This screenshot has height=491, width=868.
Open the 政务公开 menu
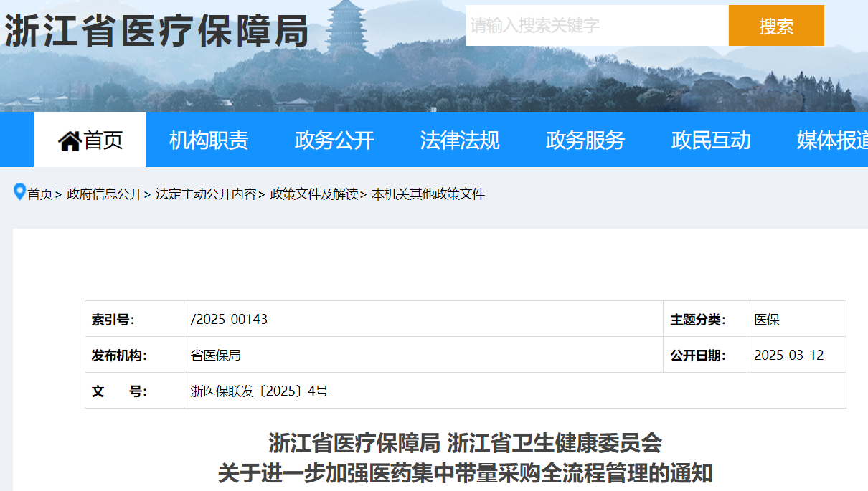[334, 140]
